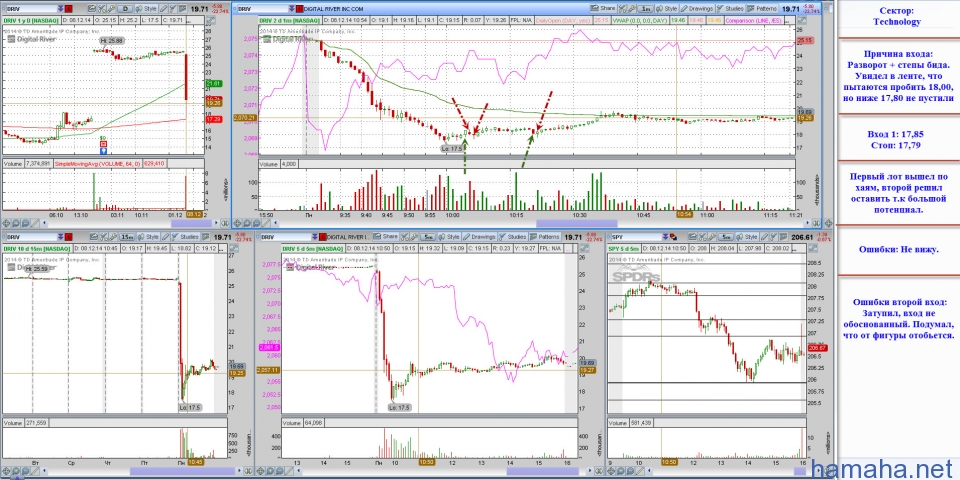Open studies flask icon in the SPY chart toolbar
The height and width of the screenshot is (480, 960).
click(773, 237)
